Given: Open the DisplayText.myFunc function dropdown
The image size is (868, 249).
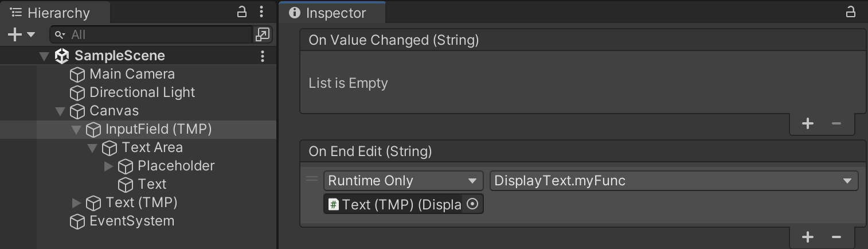Looking at the screenshot, I should (x=674, y=181).
